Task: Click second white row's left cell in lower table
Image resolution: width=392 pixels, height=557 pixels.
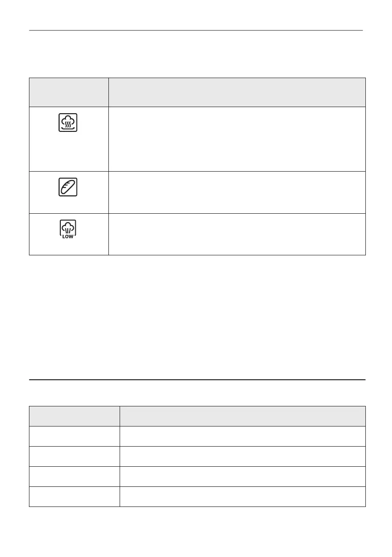Action: point(74,456)
